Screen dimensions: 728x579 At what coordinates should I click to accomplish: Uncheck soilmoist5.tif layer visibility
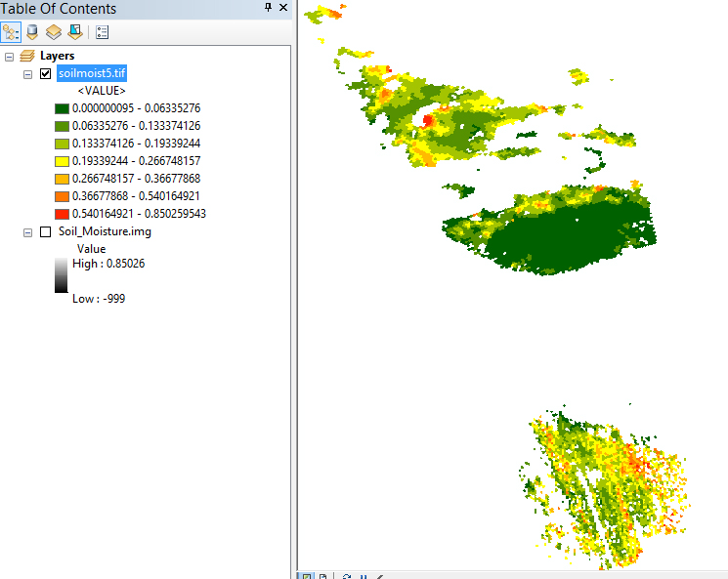[x=45, y=74]
